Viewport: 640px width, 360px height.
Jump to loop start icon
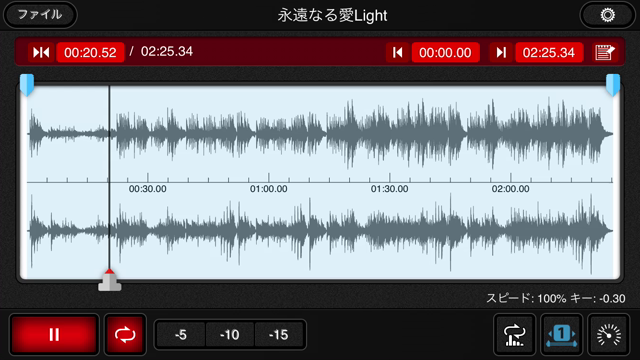pyautogui.click(x=398, y=52)
